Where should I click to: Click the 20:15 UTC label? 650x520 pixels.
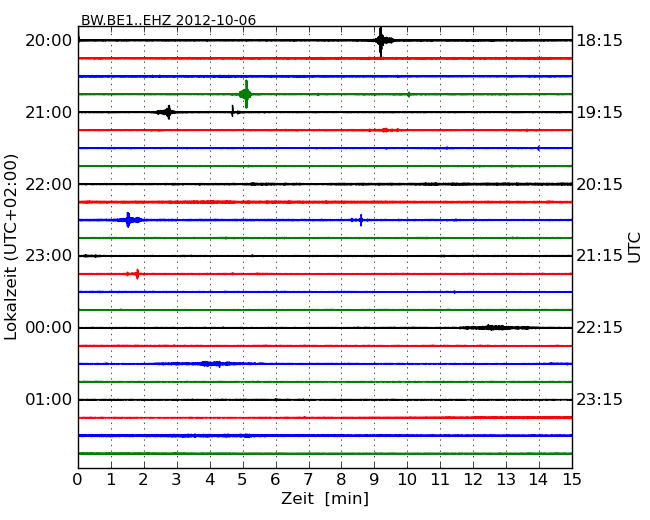599,184
